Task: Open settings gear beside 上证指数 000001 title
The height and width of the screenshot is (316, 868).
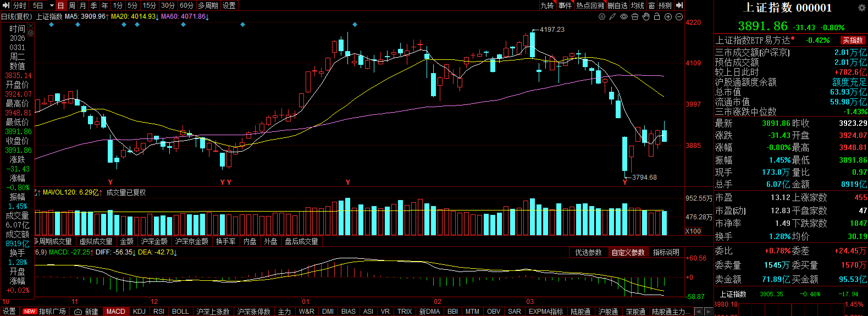Action: [862, 8]
